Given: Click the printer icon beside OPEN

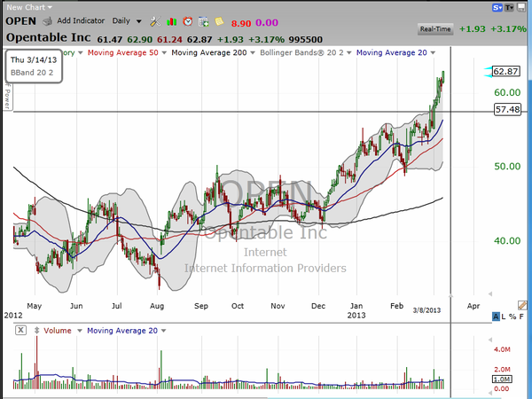Looking at the screenshot, I should coord(48,21).
